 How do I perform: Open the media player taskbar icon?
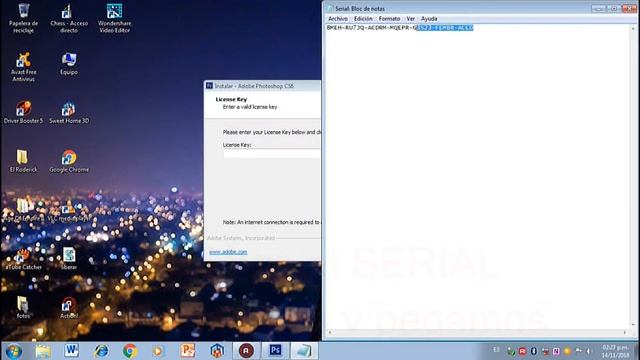tap(159, 351)
